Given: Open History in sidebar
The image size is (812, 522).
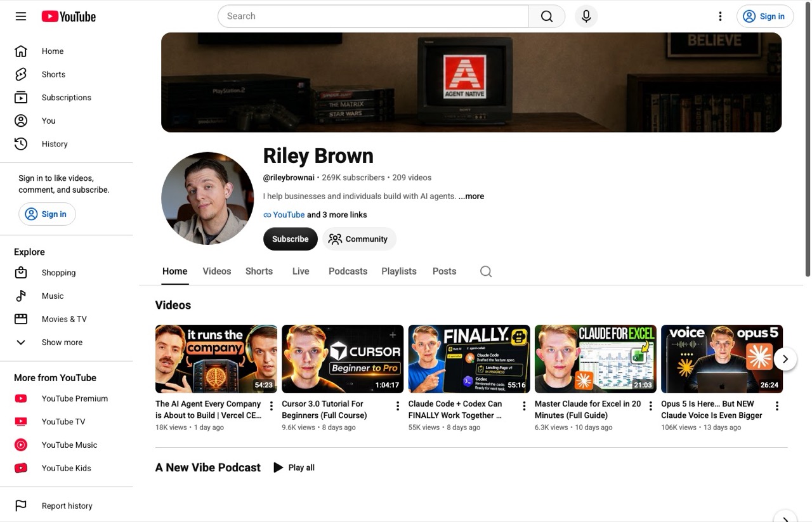Looking at the screenshot, I should pos(67,144).
